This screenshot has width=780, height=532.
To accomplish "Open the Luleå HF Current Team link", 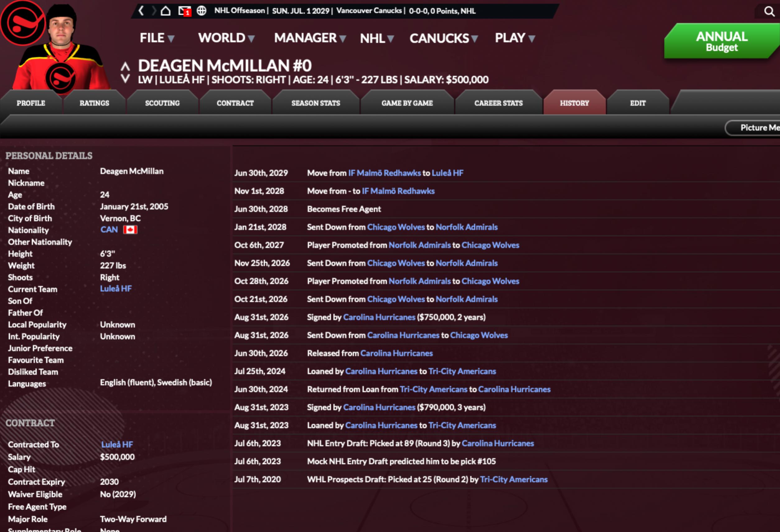I will [116, 289].
